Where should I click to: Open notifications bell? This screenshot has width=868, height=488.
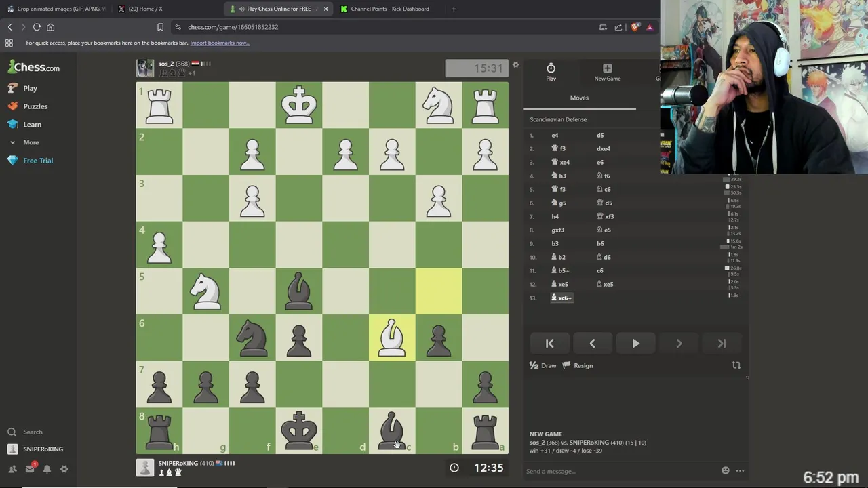pyautogui.click(x=47, y=469)
